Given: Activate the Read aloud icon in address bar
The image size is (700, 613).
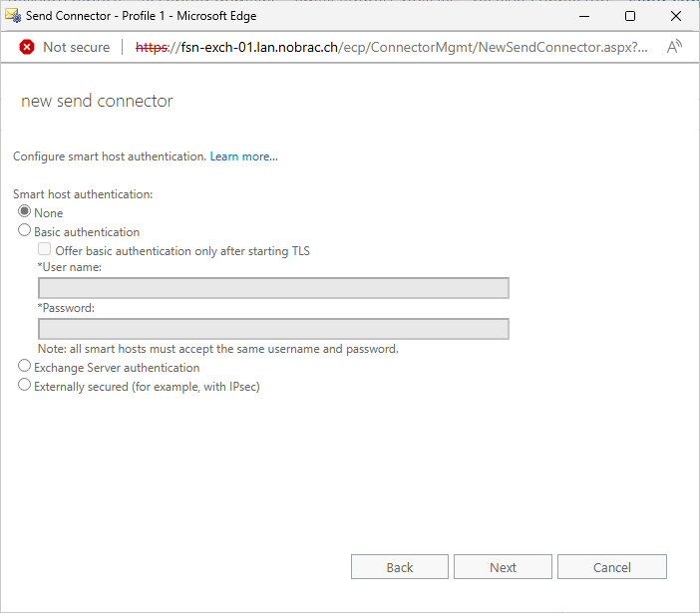Looking at the screenshot, I should (674, 47).
